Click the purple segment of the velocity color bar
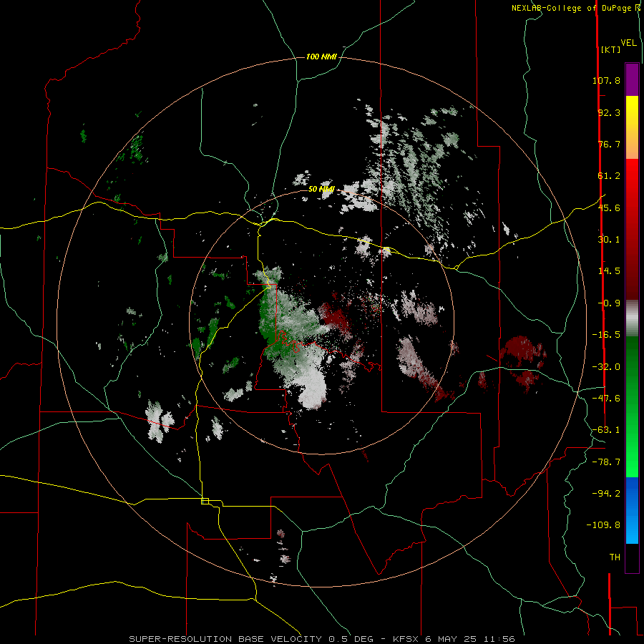Viewport: 644px width, 644px height. click(x=632, y=79)
